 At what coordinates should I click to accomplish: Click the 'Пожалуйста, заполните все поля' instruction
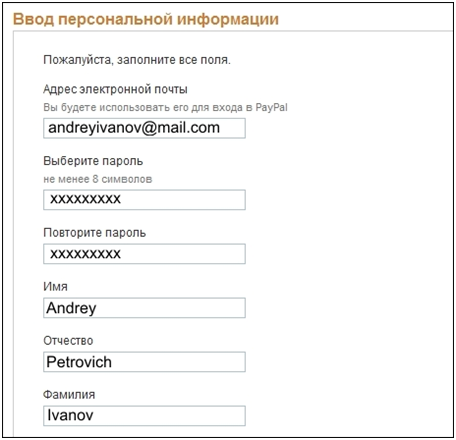pyautogui.click(x=137, y=60)
